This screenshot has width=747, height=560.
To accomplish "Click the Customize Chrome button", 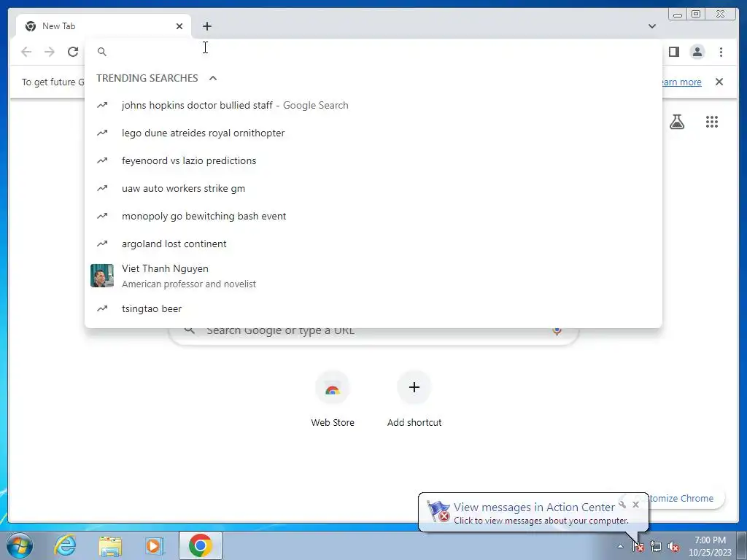I will point(686,498).
